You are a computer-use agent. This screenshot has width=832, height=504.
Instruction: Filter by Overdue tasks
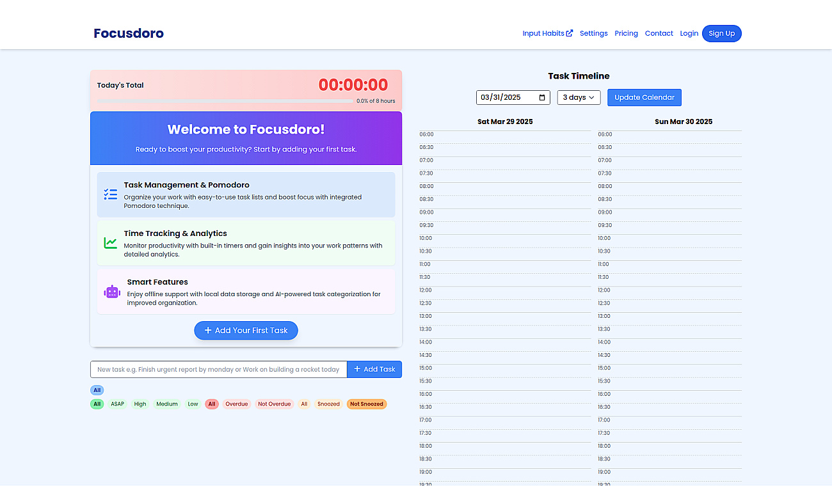237,404
